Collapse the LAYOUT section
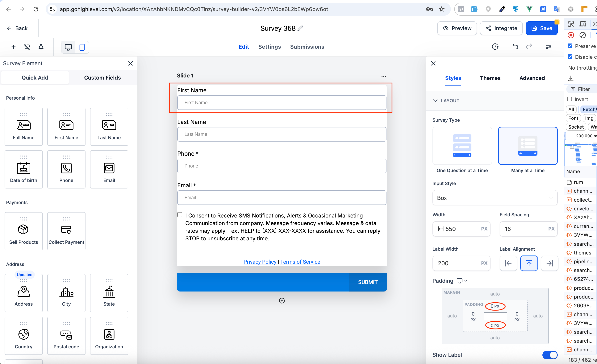Viewport: 597px width, 364px height. [435, 101]
